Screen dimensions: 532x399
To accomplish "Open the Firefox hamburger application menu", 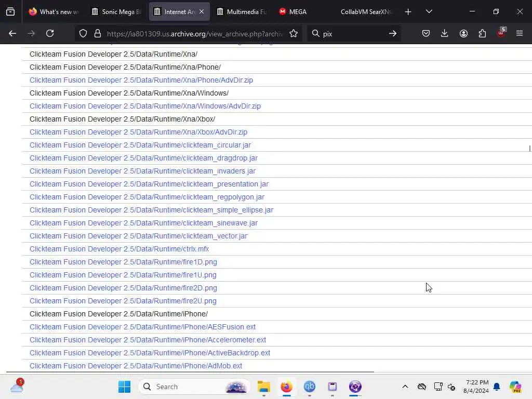I will click(520, 33).
